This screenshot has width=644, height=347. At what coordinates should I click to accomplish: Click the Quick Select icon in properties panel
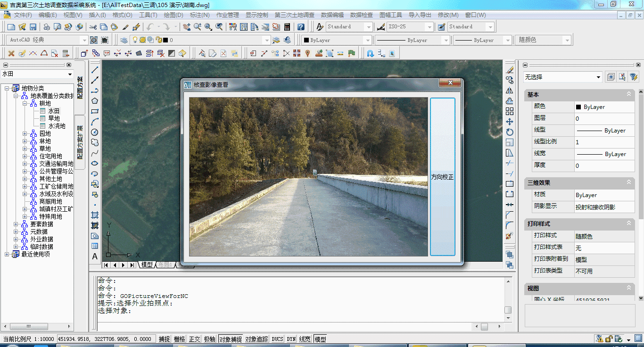tap(634, 77)
